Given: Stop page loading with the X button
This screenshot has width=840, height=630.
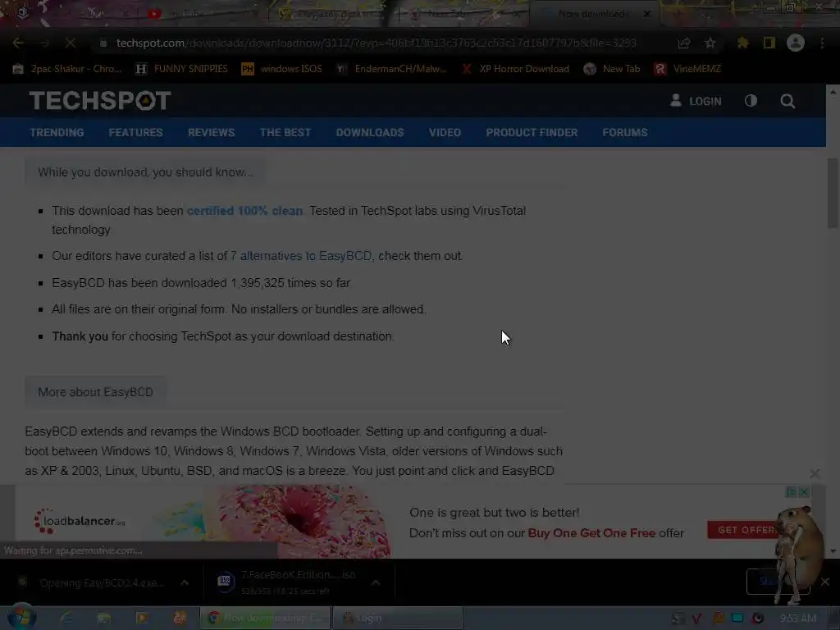Looking at the screenshot, I should [x=71, y=43].
